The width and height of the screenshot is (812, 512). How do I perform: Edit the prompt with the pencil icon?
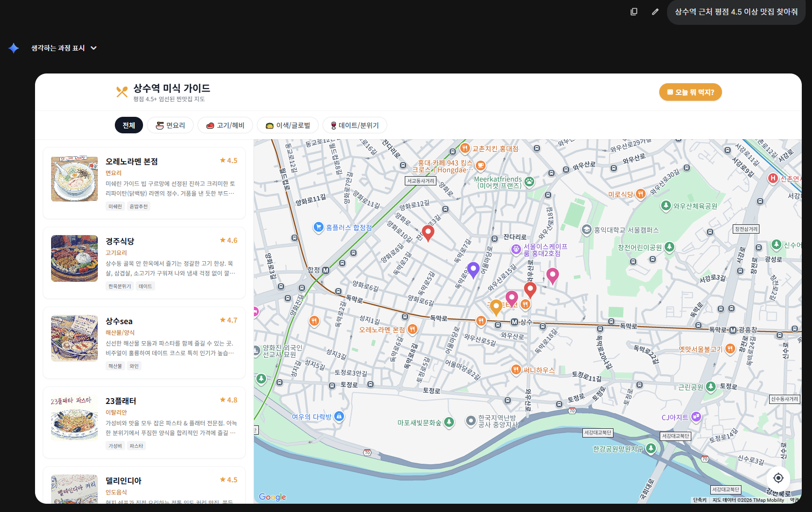(x=655, y=12)
